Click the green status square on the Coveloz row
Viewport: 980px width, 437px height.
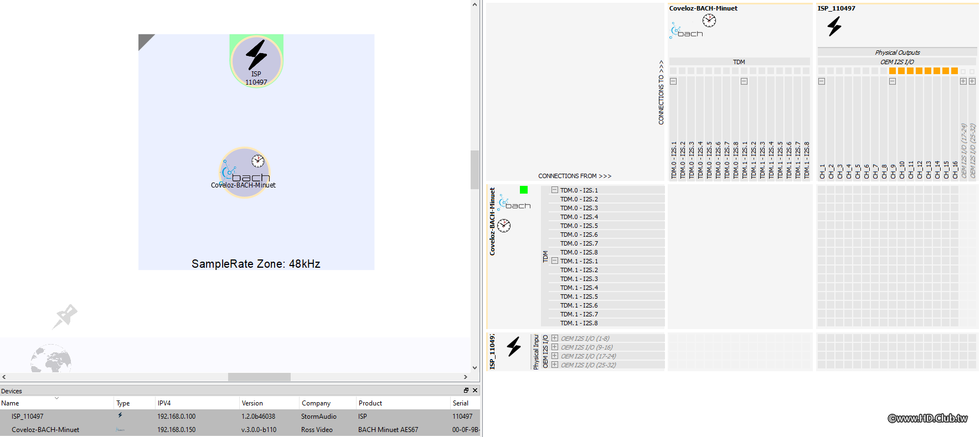(524, 190)
